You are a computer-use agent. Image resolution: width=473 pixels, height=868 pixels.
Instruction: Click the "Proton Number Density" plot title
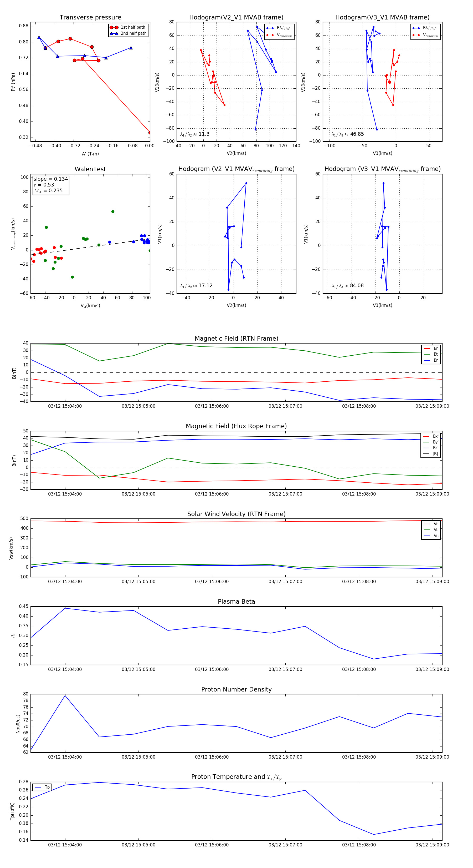(236, 689)
